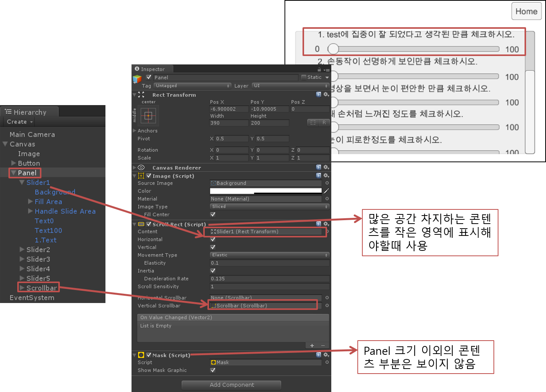
Task: Add event with plus in On Value Changed
Action: point(312,346)
